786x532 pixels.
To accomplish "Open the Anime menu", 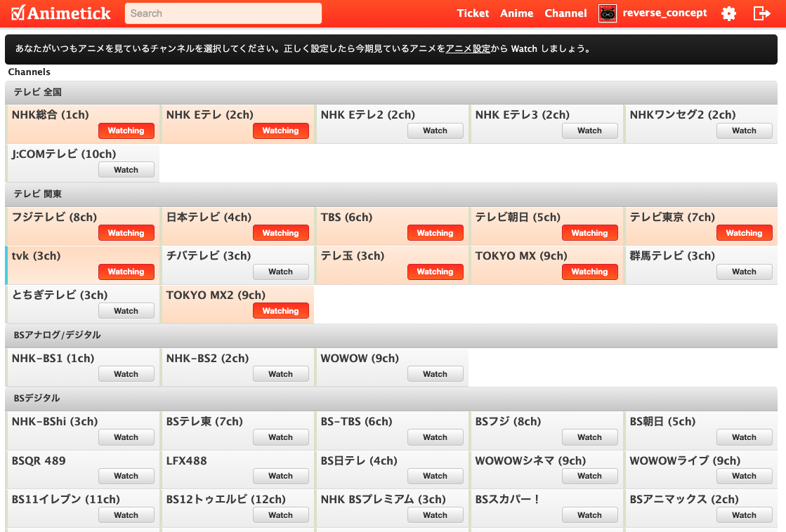I will [516, 13].
